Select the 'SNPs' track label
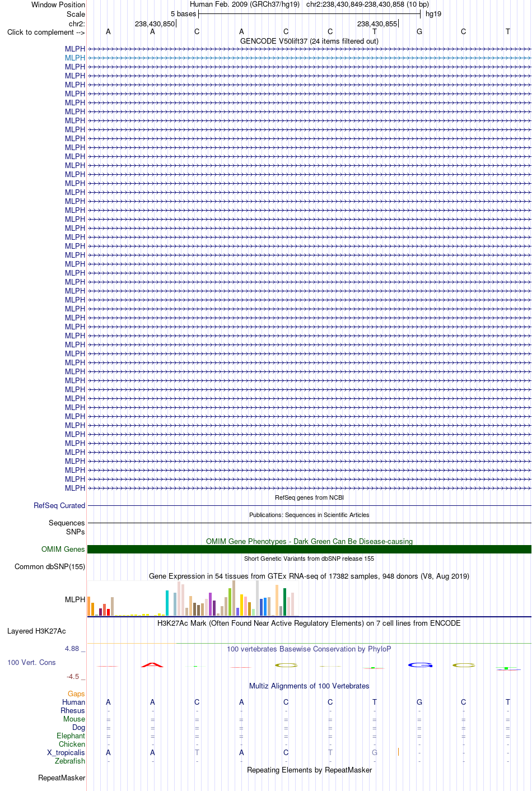This screenshot has height=791, width=532. (76, 532)
